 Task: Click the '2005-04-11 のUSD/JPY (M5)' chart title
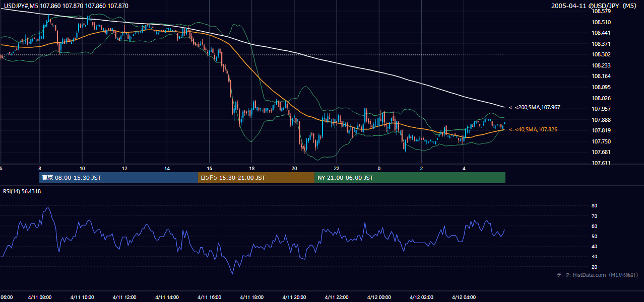(595, 6)
